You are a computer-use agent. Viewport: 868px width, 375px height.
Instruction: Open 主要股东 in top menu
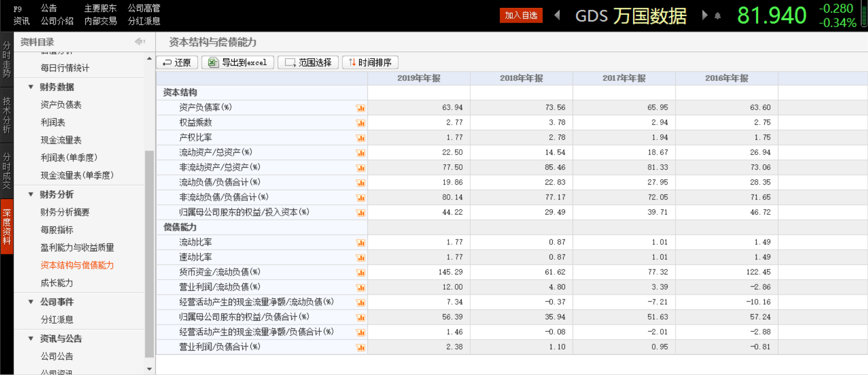coord(100,8)
